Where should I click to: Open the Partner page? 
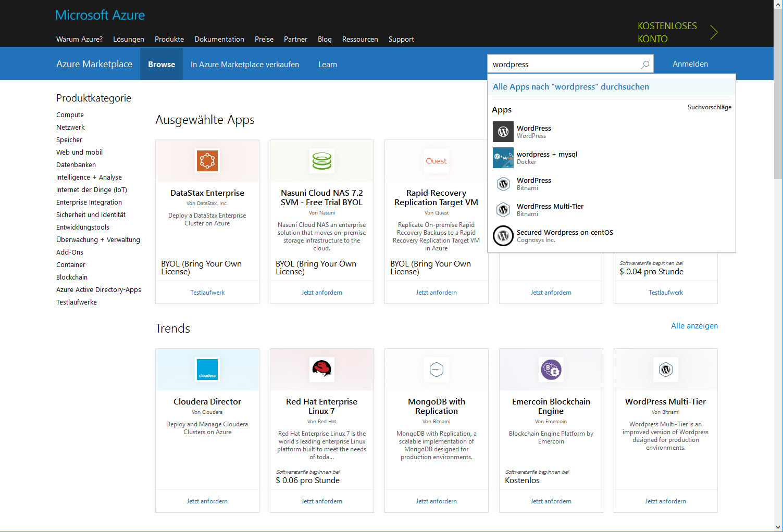295,39
